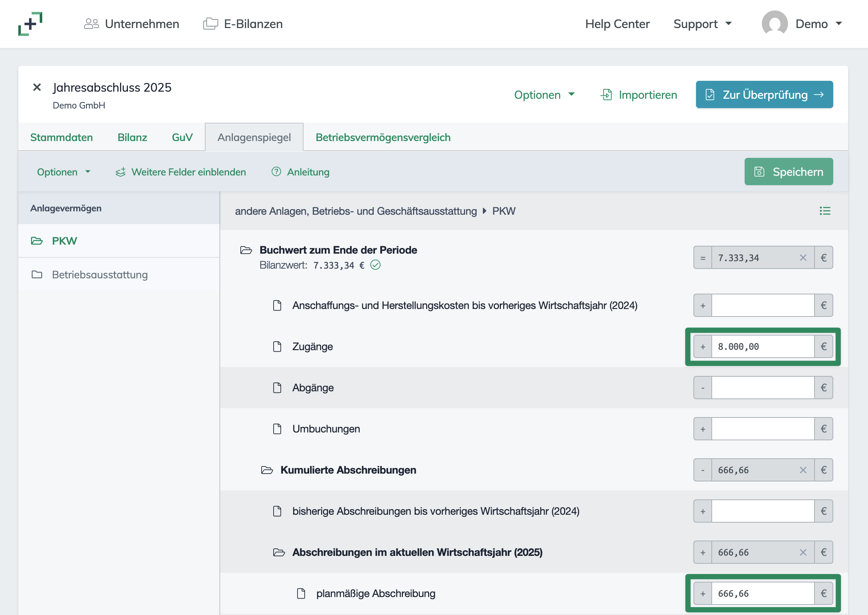The image size is (868, 615).
Task: Open the E-Bilanzen page
Action: [243, 24]
